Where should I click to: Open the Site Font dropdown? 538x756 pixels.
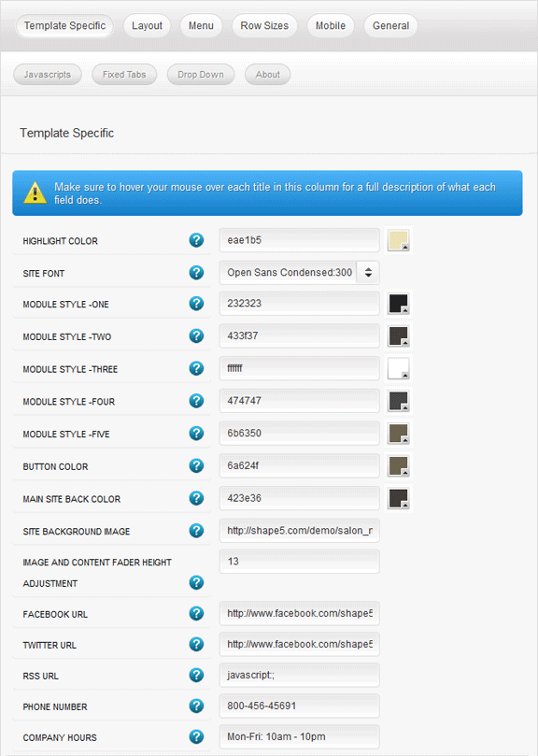click(300, 273)
